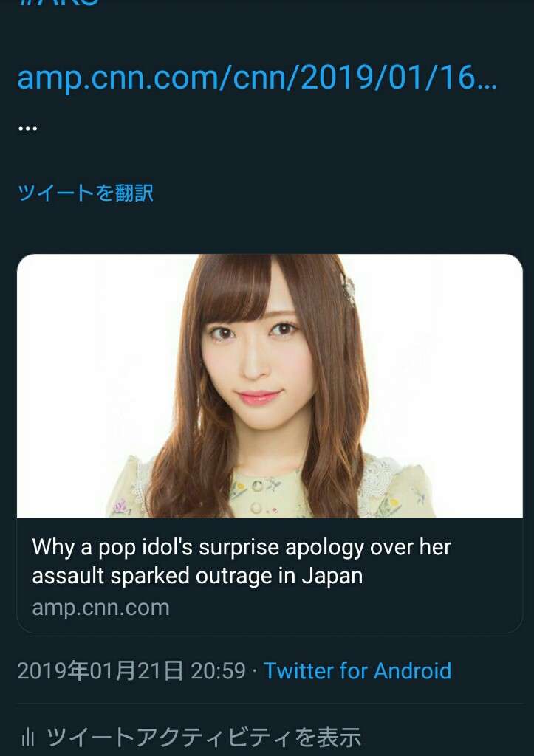Click the 2019年01月21日 date stamp

click(100, 670)
